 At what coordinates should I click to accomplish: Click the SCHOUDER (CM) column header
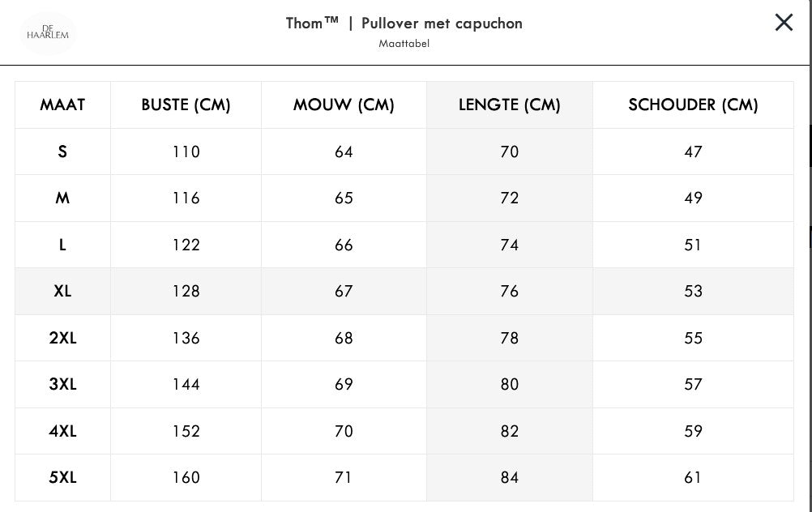(x=693, y=105)
